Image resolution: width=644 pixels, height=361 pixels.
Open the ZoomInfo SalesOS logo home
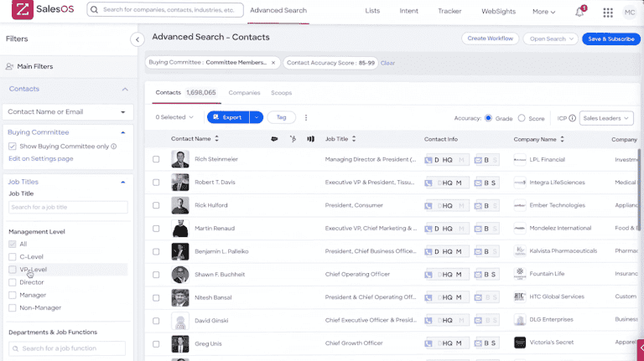tap(43, 9)
